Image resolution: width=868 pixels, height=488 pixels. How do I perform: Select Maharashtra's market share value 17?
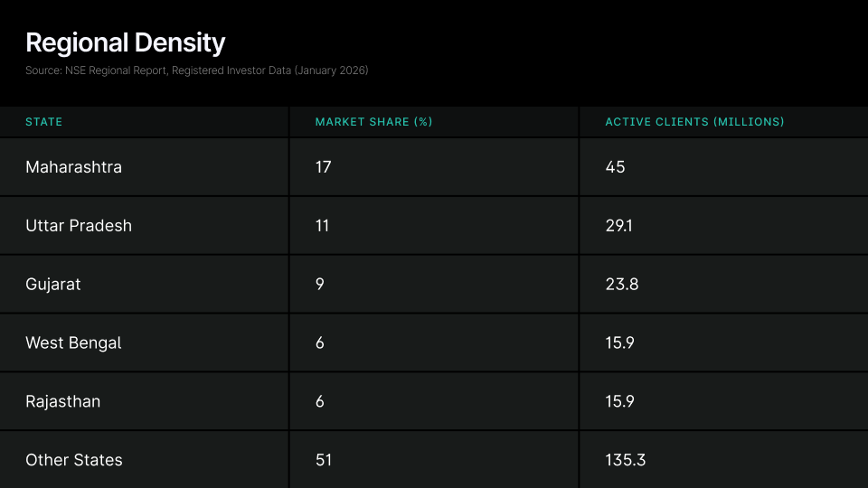click(x=324, y=167)
